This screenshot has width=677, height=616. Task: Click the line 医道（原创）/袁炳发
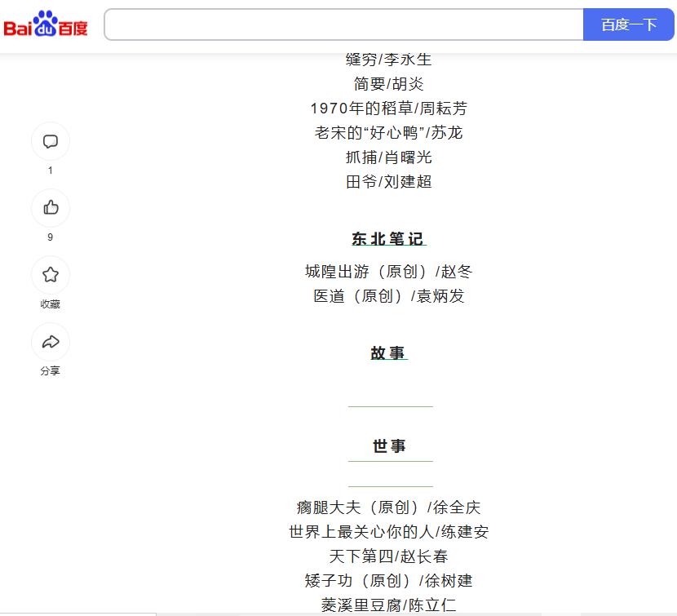[388, 296]
